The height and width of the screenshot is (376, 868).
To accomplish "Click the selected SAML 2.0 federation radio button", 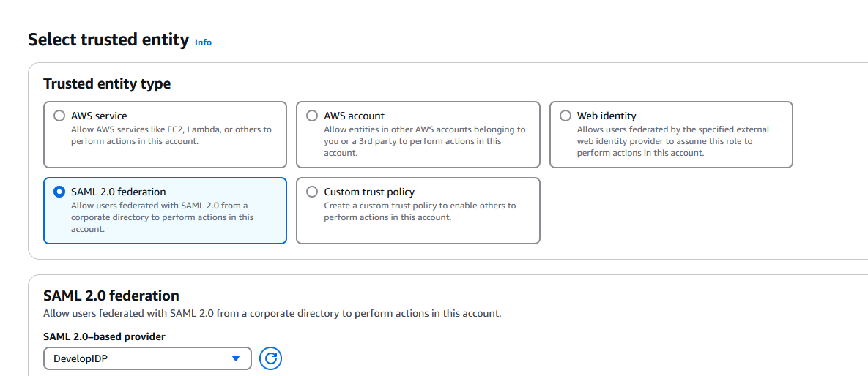I will pos(59,192).
